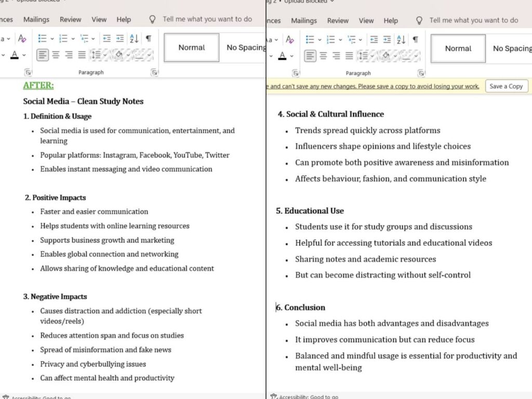Decrease indent in right window

[374, 39]
